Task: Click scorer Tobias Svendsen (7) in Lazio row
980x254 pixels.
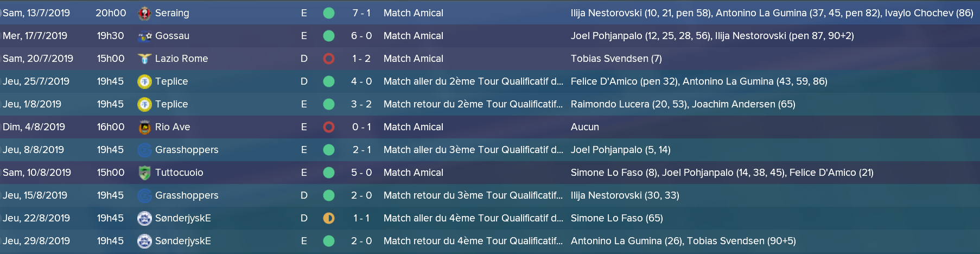Action: tap(616, 59)
